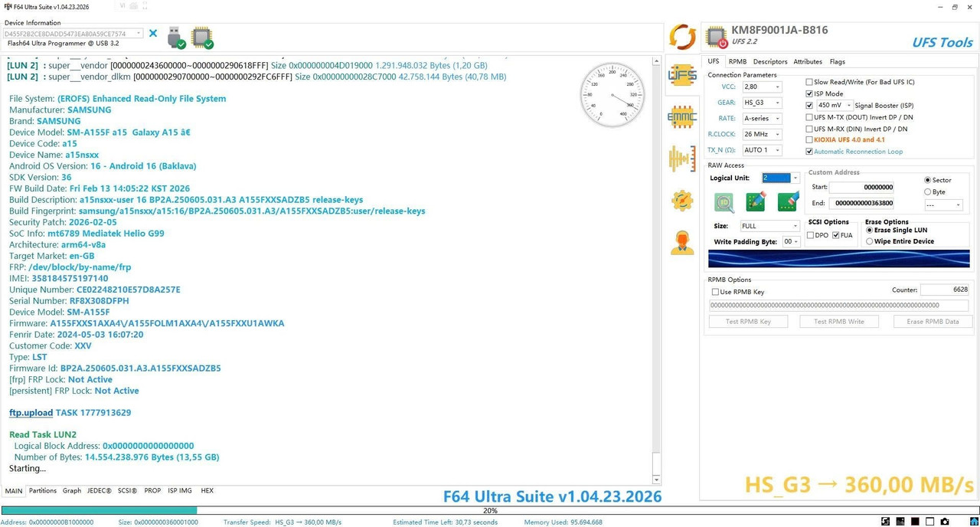The image size is (980, 527).
Task: Open the HEX bottom tab
Action: click(207, 490)
